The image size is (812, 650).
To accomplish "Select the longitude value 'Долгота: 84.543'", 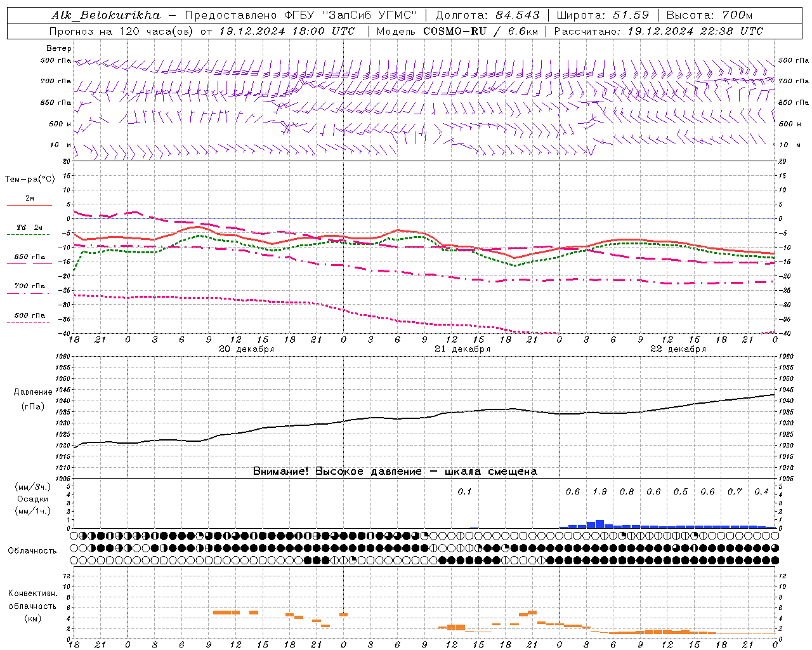I will point(488,15).
